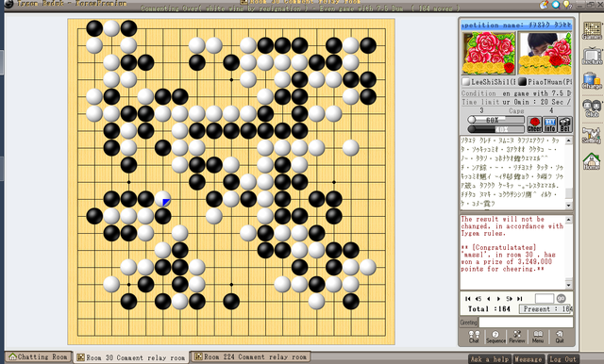Open the Setting icon in the sidebar
This screenshot has width=604, height=364.
(x=592, y=135)
